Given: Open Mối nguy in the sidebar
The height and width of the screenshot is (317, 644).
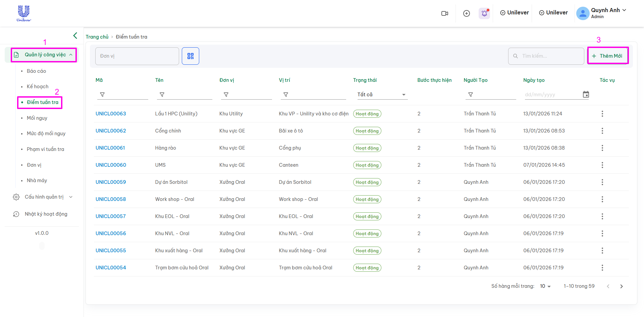Looking at the screenshot, I should coord(37,118).
